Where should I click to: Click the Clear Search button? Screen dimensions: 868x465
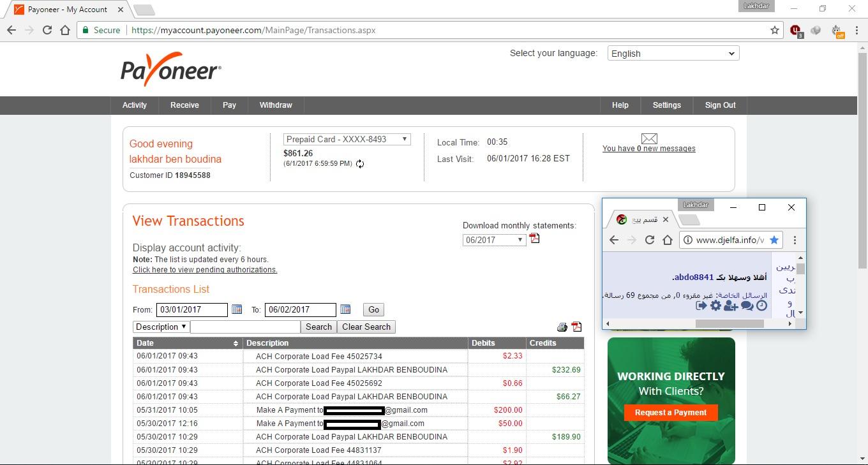pos(366,327)
